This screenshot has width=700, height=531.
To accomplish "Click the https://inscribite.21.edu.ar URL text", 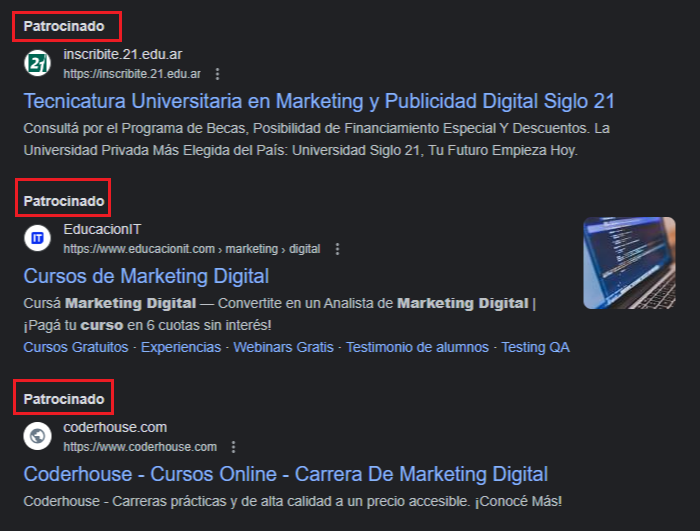I will (x=132, y=74).
